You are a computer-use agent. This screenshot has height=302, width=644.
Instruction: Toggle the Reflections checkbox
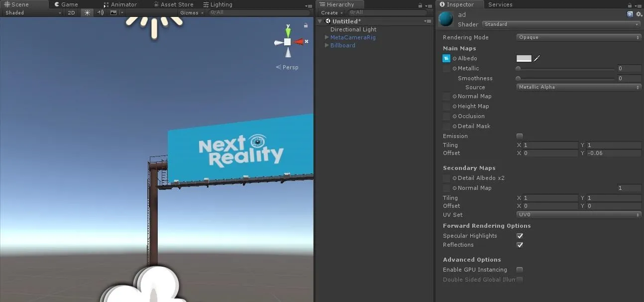pyautogui.click(x=520, y=245)
